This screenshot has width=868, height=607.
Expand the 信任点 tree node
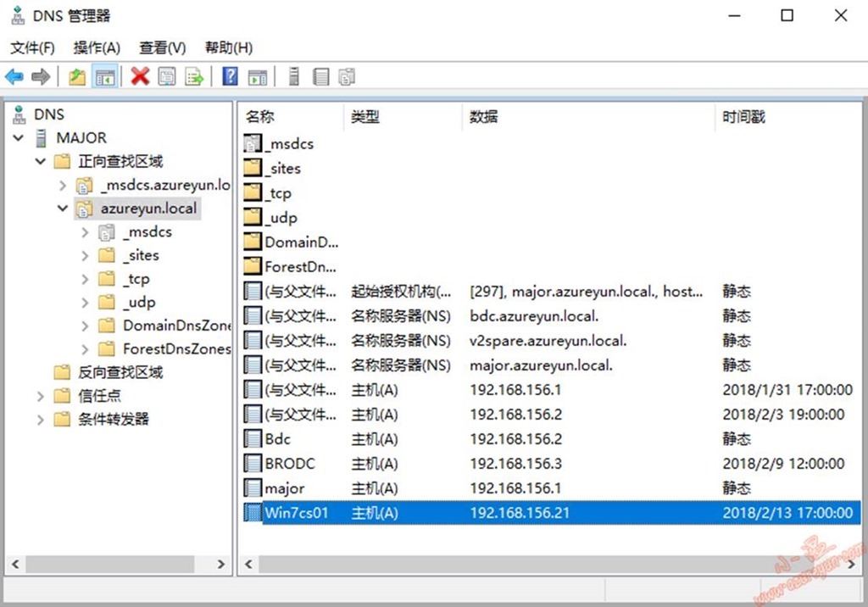pyautogui.click(x=41, y=396)
